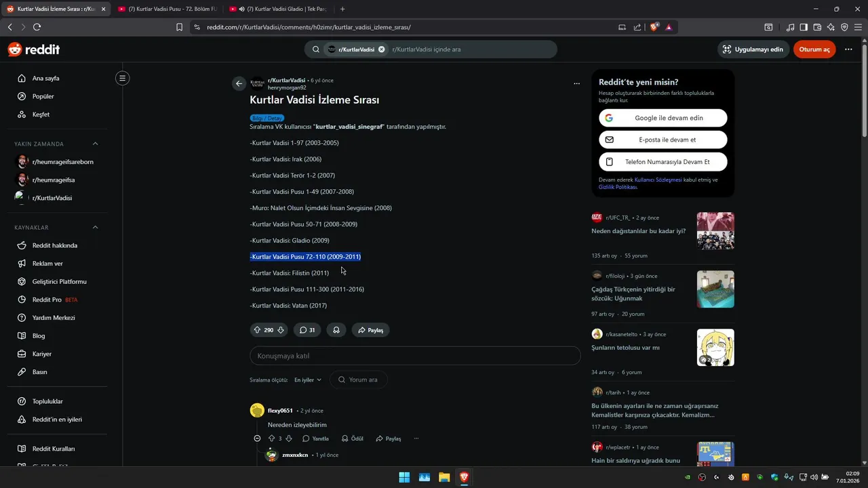Click the Reddit logo home icon
The width and height of the screenshot is (868, 488).
click(x=33, y=49)
